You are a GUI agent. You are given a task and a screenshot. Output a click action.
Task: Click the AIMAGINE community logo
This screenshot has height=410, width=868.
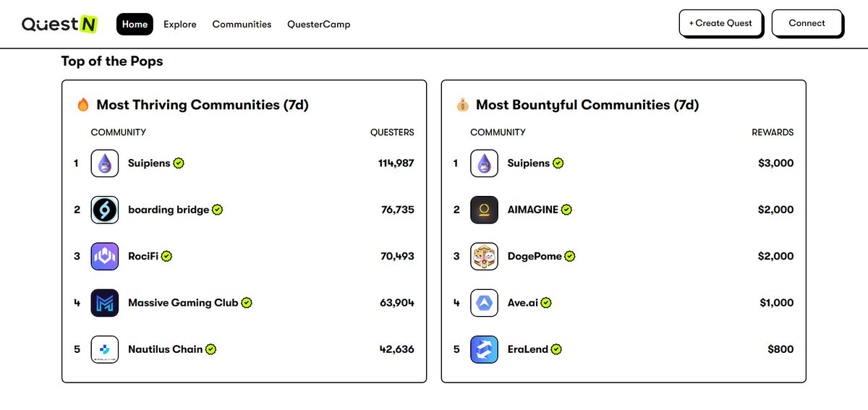(485, 210)
